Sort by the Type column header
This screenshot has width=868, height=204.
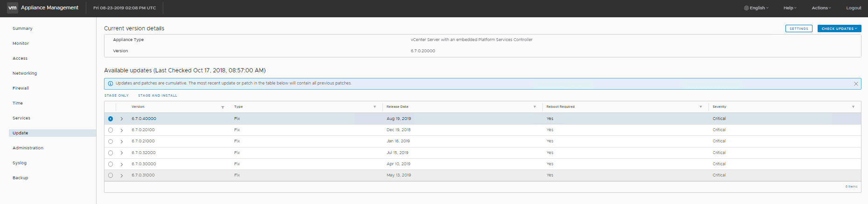pos(238,107)
